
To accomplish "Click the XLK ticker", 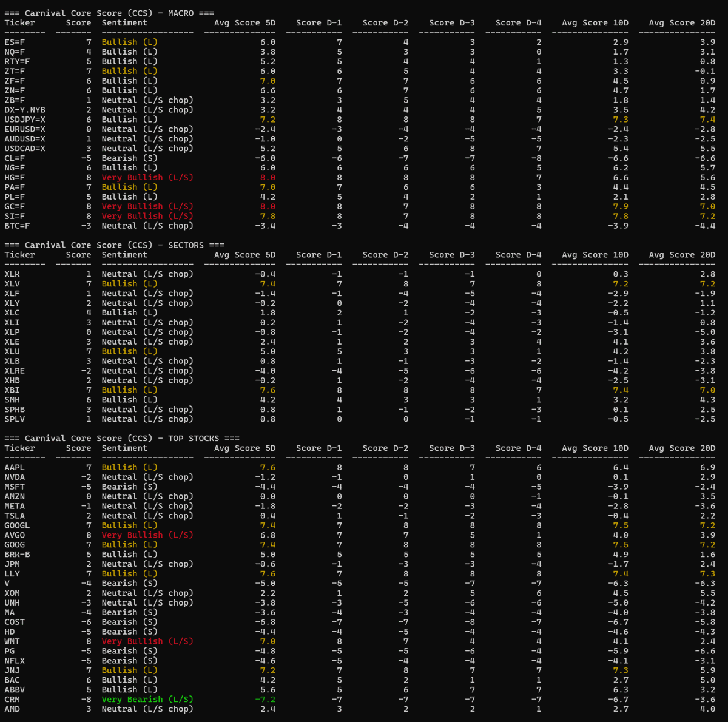I will tap(12, 274).
